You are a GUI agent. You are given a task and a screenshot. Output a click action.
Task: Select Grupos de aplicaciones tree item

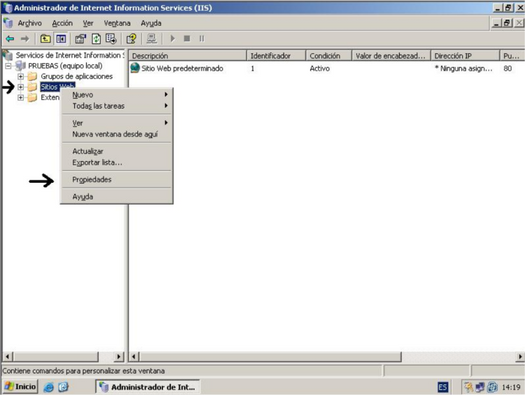click(77, 77)
